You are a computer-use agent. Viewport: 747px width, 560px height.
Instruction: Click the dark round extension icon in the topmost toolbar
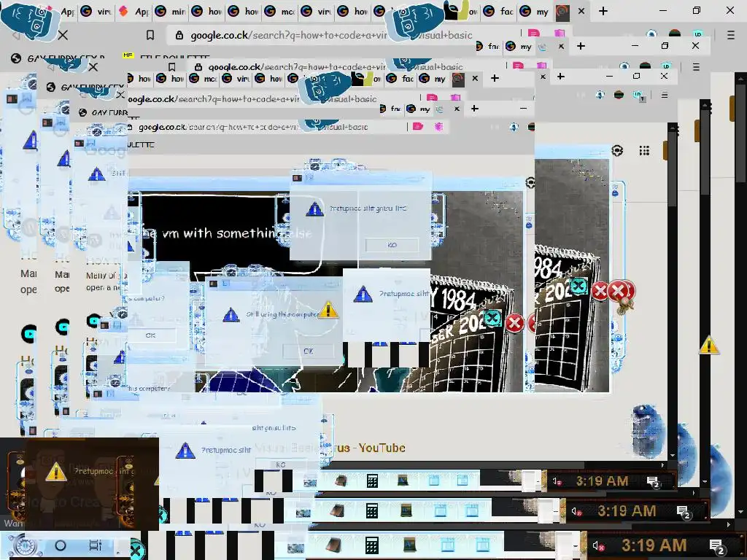point(675,34)
